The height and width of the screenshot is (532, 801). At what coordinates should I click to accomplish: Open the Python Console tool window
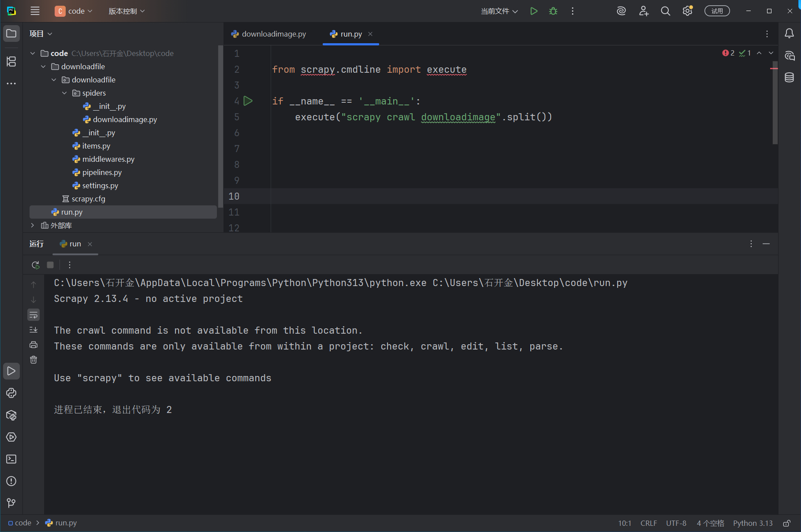point(11,393)
